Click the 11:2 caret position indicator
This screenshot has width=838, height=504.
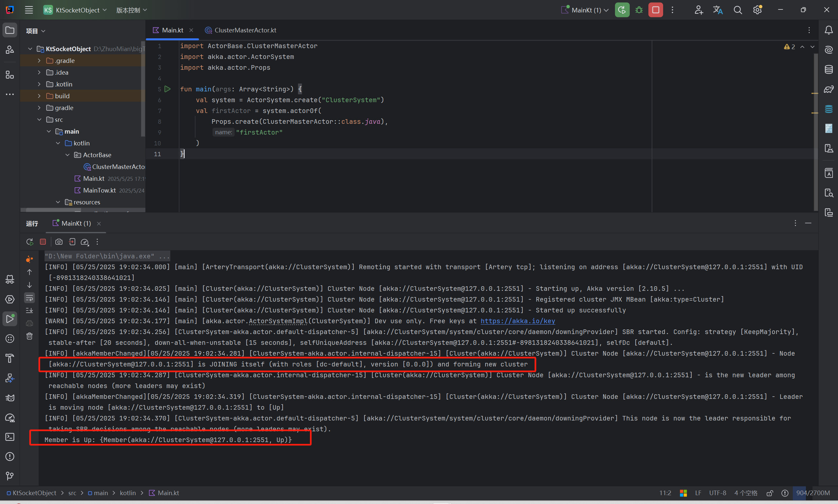click(665, 493)
